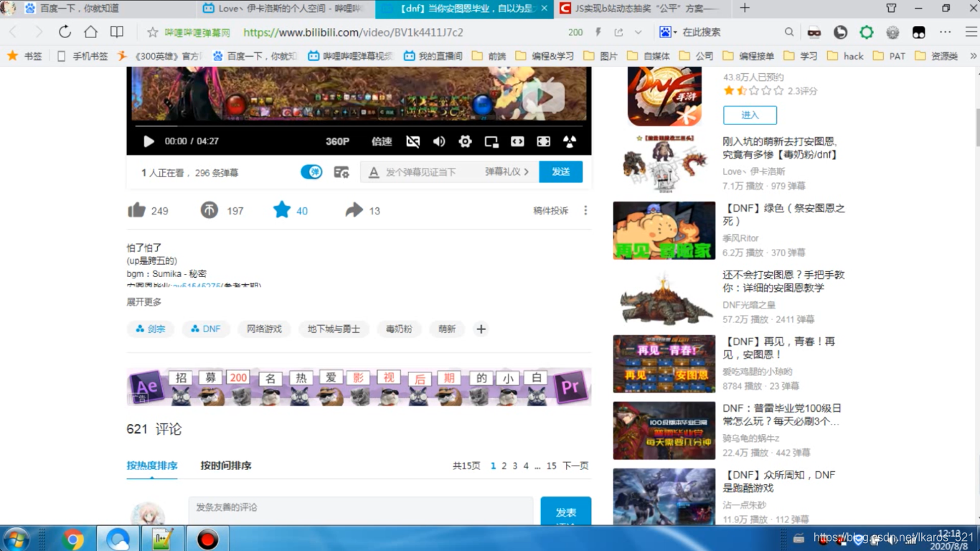Go to comment page 15
Image resolution: width=980 pixels, height=551 pixels.
[x=551, y=466]
